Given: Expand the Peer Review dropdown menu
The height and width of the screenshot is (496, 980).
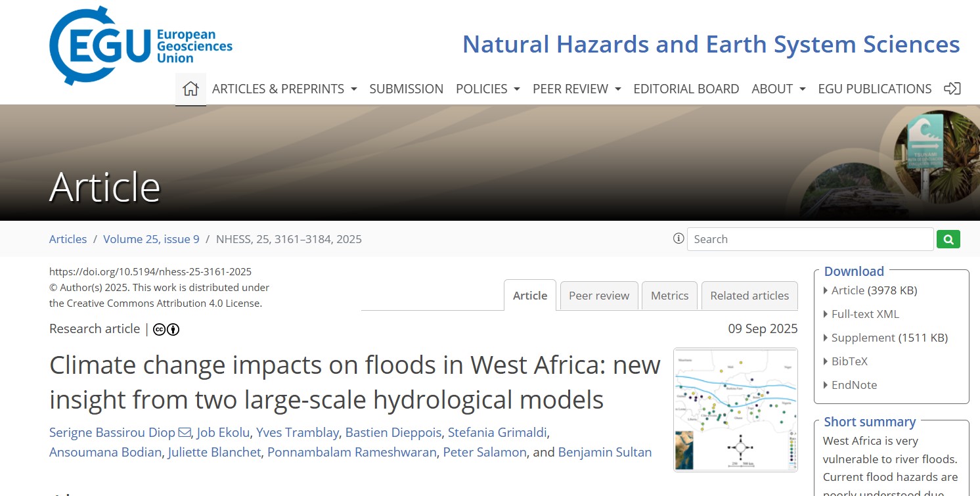Looking at the screenshot, I should pos(576,89).
